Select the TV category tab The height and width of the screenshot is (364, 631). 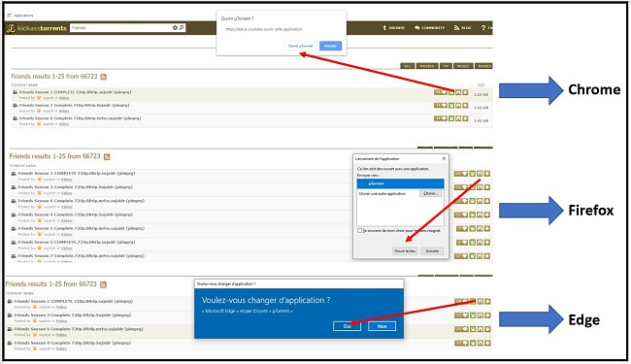[x=446, y=66]
